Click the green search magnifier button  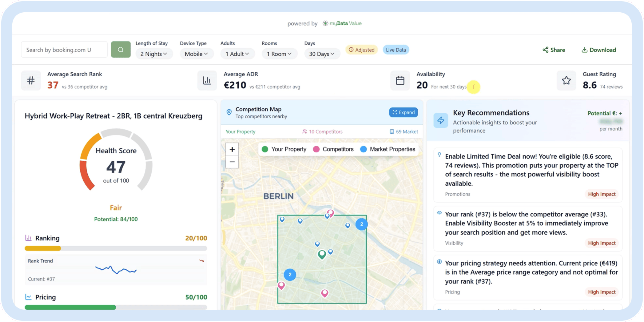[x=121, y=50]
